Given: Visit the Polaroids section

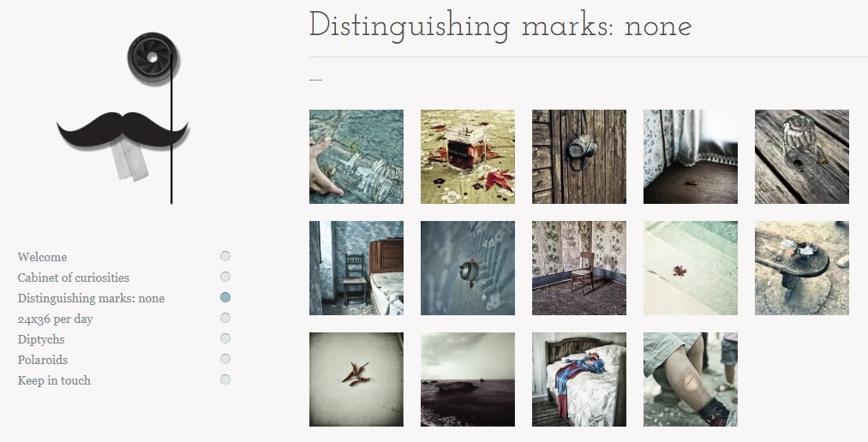Looking at the screenshot, I should pos(43,360).
